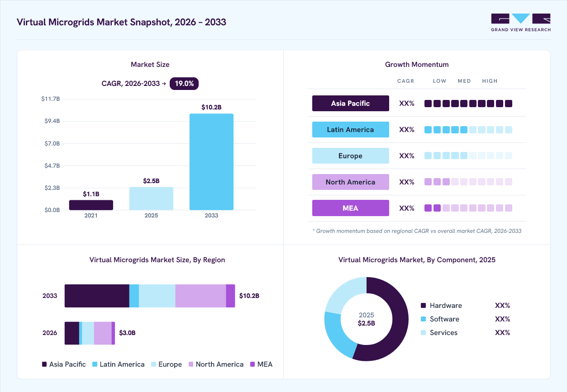Click the 19.0% CAGR badge

pos(184,84)
